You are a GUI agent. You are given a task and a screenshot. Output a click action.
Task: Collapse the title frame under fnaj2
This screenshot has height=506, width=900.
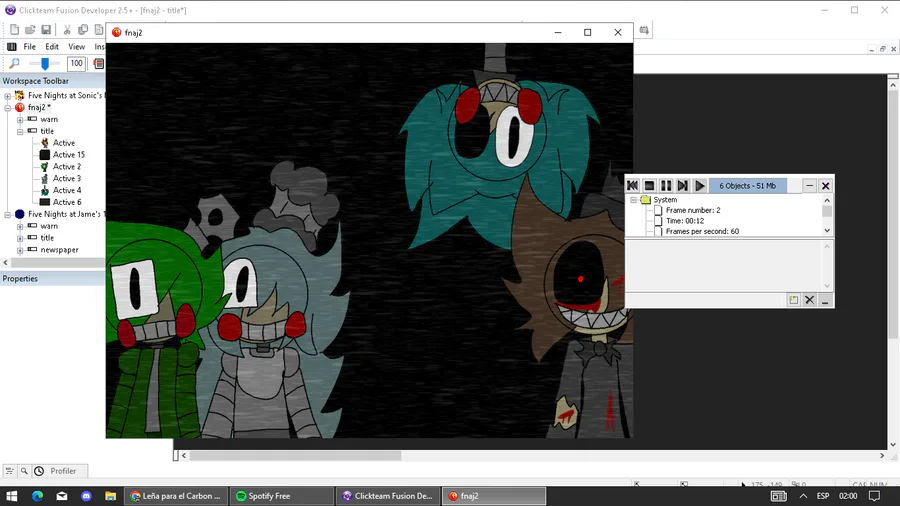pyautogui.click(x=20, y=131)
